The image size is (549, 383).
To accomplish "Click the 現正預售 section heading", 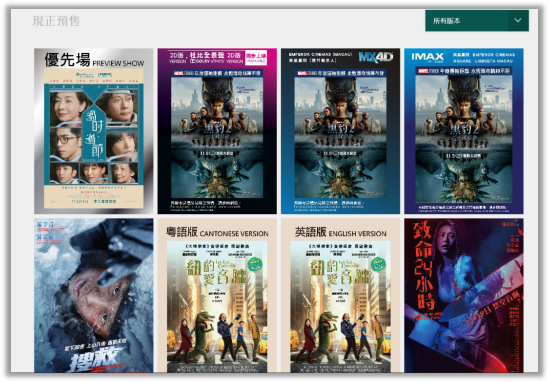I will coord(56,21).
